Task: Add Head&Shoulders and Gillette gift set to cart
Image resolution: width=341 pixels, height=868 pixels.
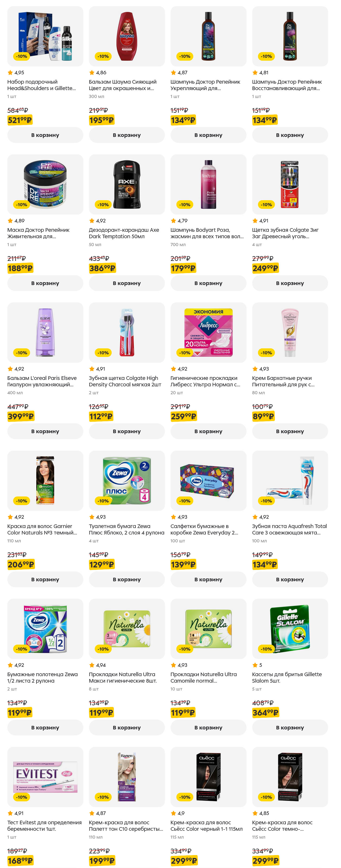Action: (45, 135)
